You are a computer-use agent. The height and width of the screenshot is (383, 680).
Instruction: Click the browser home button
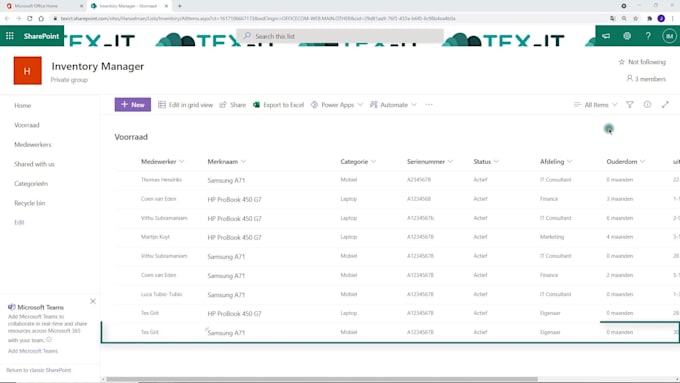click(x=41, y=19)
